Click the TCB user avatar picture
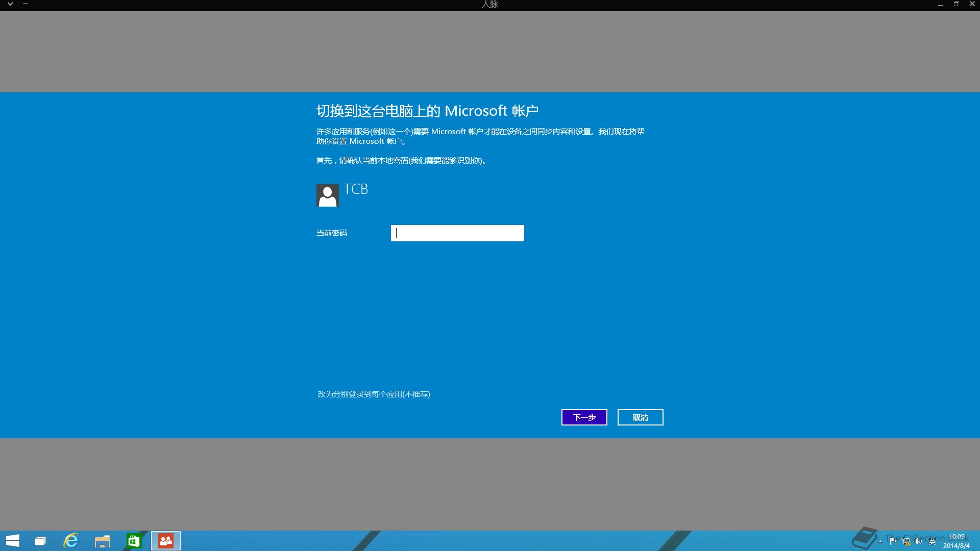This screenshot has width=980, height=551. point(327,195)
